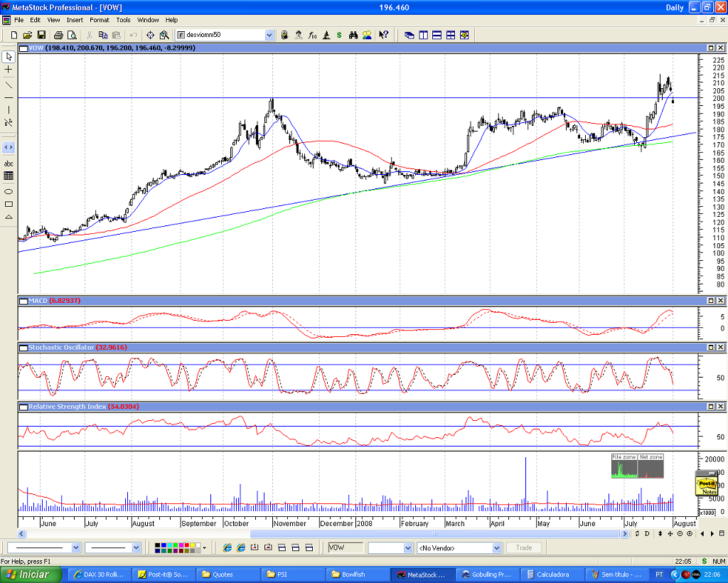Select the rectangle drawing tool

(9, 204)
